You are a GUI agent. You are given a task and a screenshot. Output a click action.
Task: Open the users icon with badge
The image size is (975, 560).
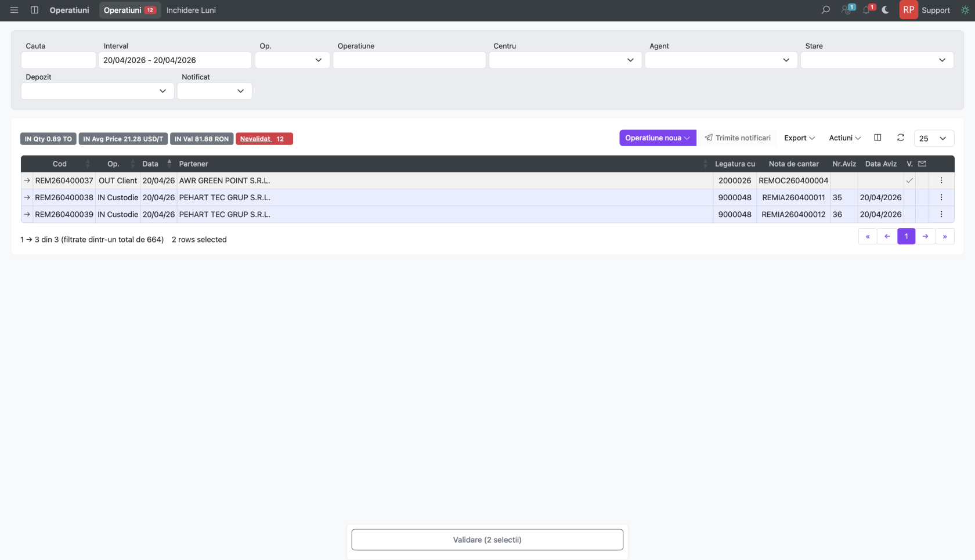pyautogui.click(x=847, y=10)
